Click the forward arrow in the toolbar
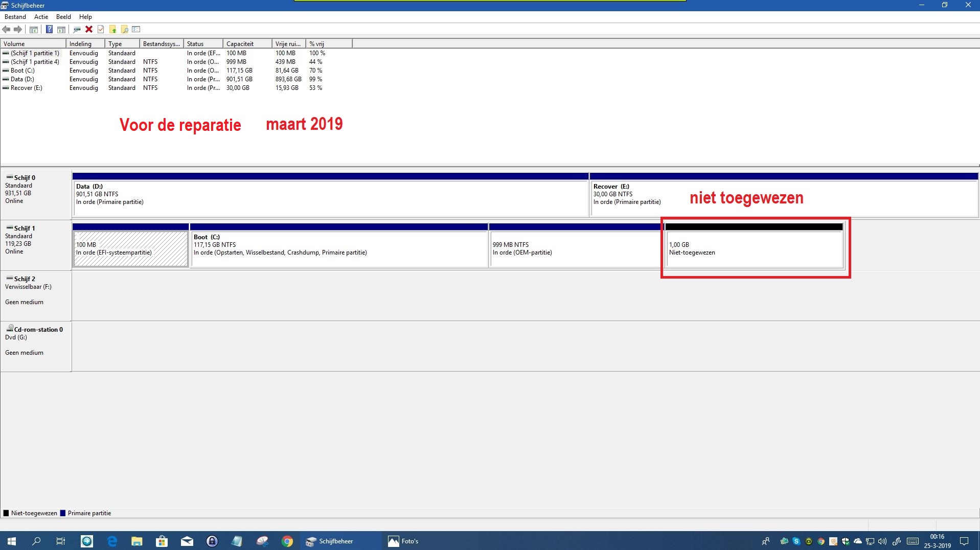Image resolution: width=980 pixels, height=550 pixels. click(x=18, y=29)
